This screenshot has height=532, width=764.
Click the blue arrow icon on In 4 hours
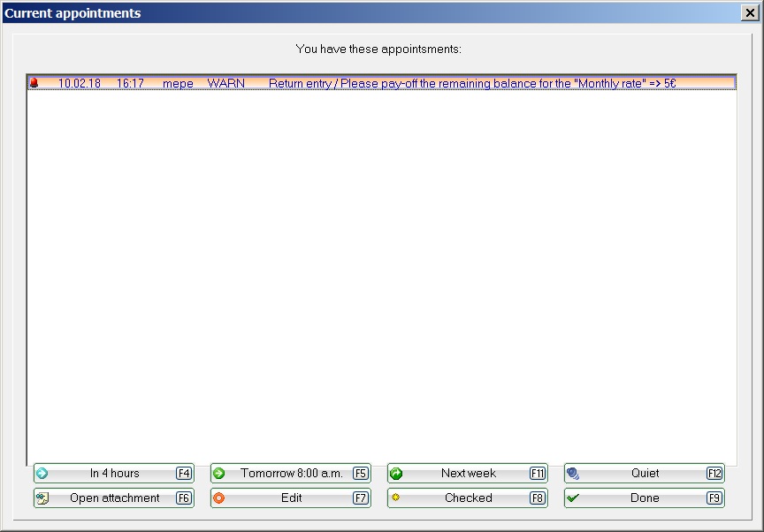pyautogui.click(x=42, y=474)
